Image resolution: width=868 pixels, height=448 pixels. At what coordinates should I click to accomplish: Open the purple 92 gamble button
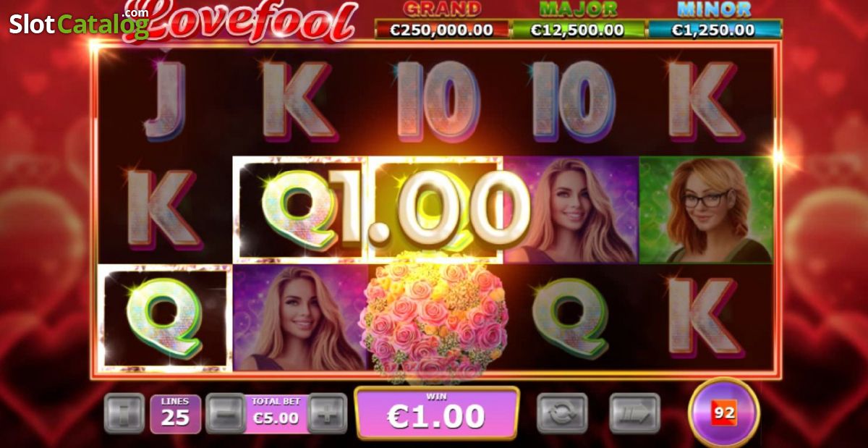tap(723, 413)
